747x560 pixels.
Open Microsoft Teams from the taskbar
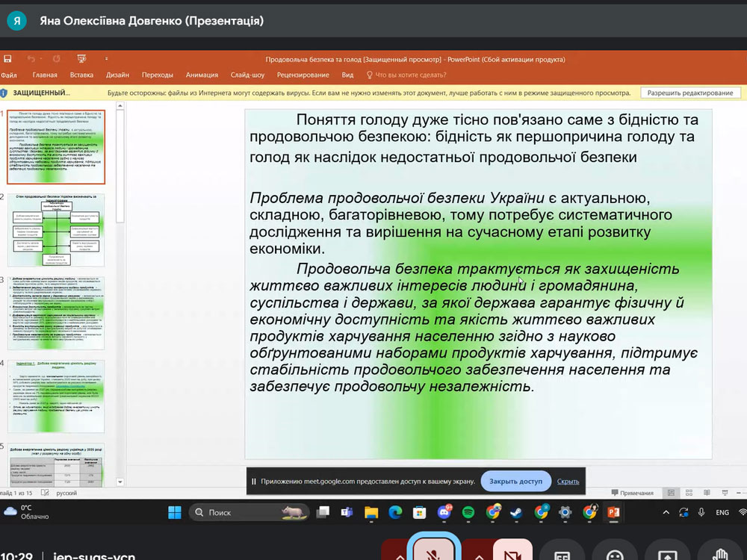[x=347, y=512]
